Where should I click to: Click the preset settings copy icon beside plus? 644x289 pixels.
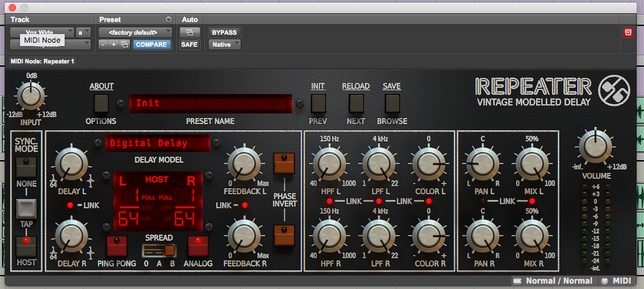click(x=125, y=45)
